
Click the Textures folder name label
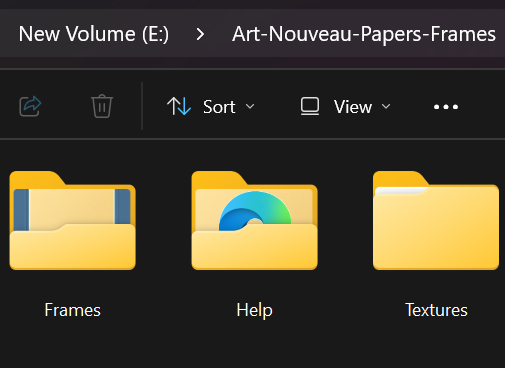pos(436,310)
